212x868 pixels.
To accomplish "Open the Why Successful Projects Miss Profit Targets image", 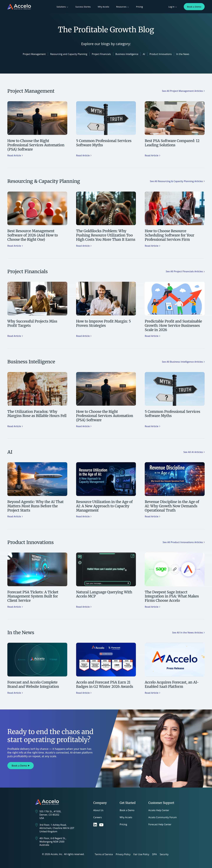I will click(37, 299).
